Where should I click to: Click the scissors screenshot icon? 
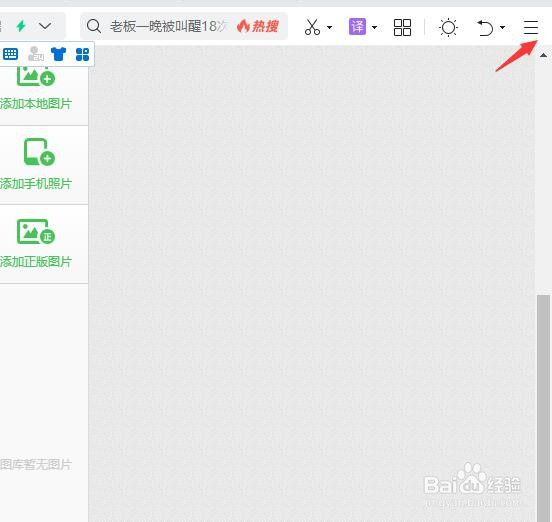(312, 27)
